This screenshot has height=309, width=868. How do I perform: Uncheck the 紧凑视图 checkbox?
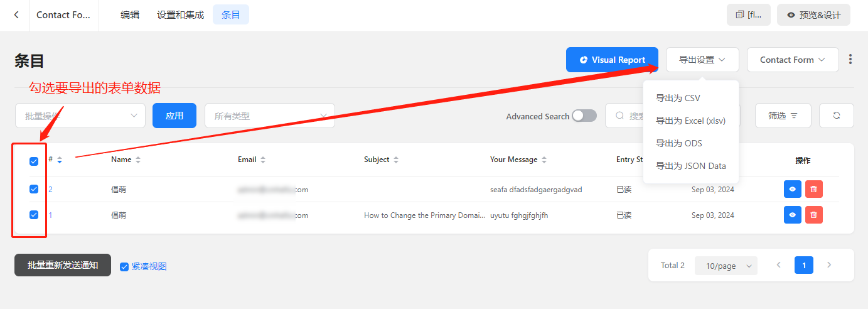click(124, 266)
